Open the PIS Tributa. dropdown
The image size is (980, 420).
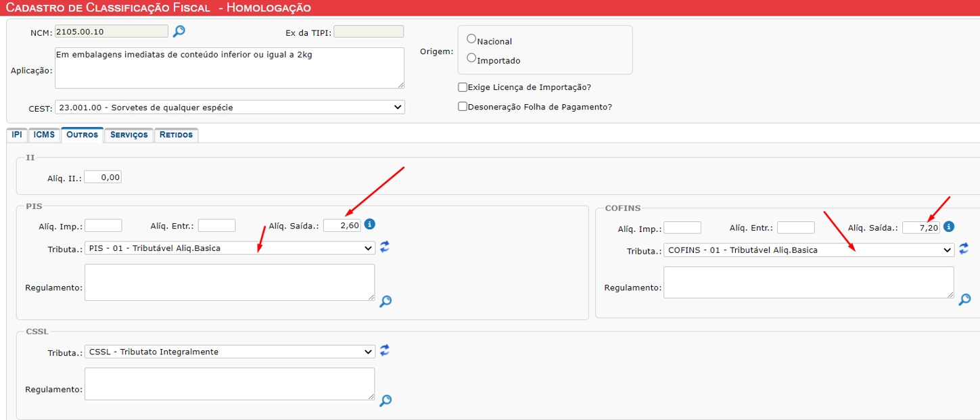(230, 248)
